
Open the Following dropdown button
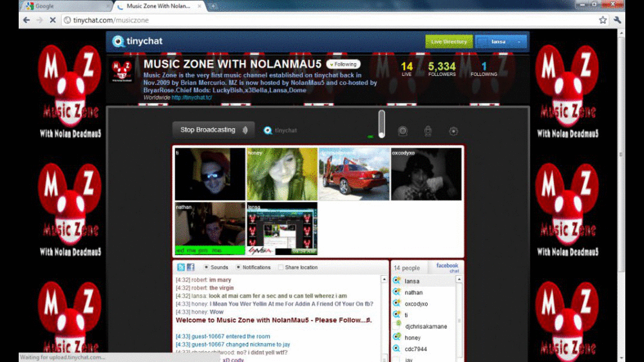[343, 64]
